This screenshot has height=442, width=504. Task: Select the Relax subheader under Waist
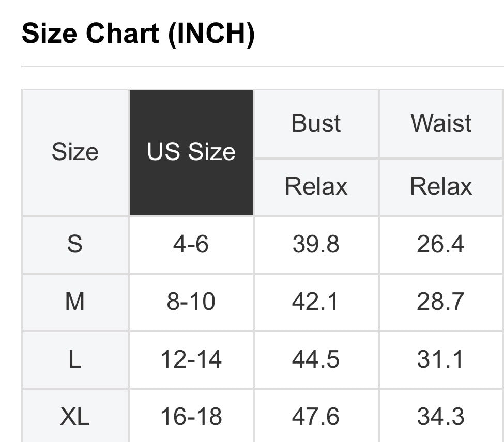click(x=441, y=186)
